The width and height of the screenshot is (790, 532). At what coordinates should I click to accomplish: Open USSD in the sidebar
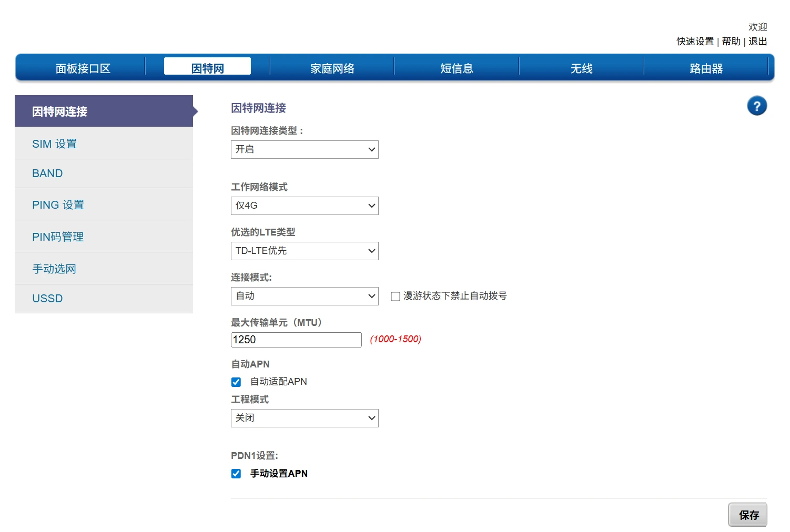point(104,299)
